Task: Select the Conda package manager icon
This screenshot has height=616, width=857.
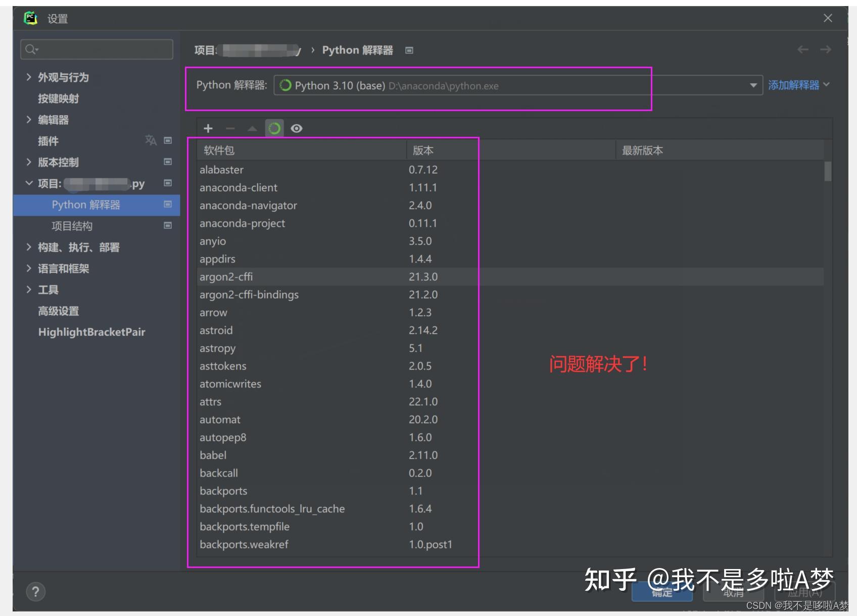Action: [274, 128]
